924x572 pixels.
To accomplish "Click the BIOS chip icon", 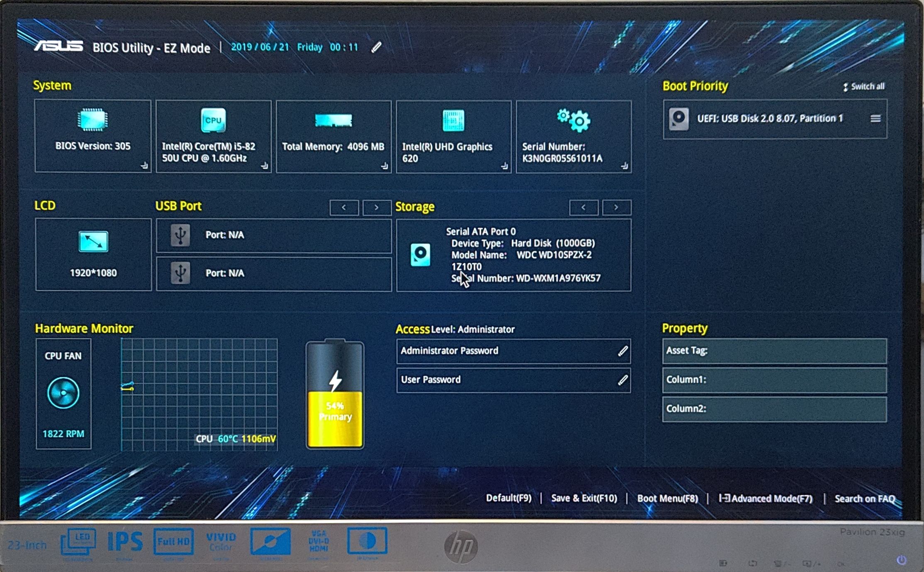I will tap(93, 120).
